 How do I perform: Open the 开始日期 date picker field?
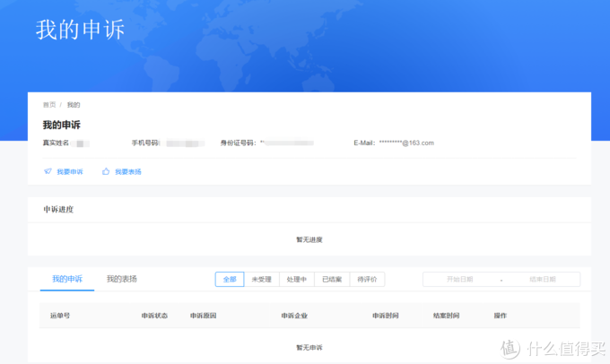coord(459,280)
